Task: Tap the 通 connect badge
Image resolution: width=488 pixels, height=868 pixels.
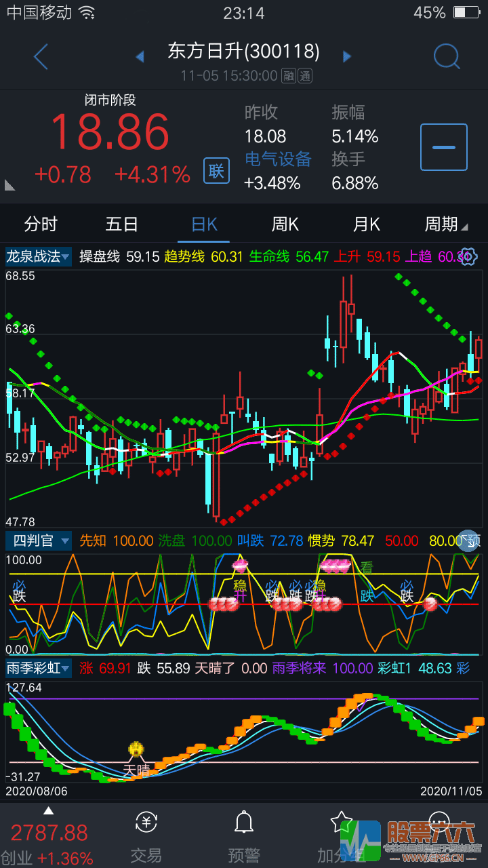Action: 304,76
